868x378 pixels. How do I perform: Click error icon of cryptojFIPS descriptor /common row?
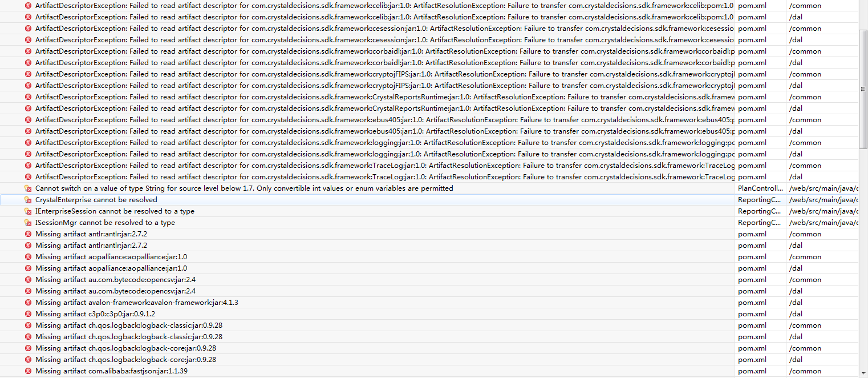click(28, 74)
